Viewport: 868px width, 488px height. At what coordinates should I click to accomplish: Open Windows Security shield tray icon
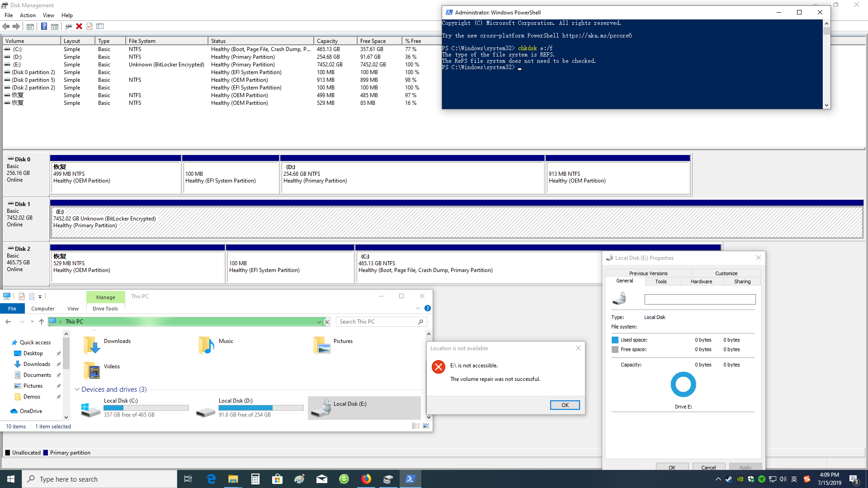[750, 479]
